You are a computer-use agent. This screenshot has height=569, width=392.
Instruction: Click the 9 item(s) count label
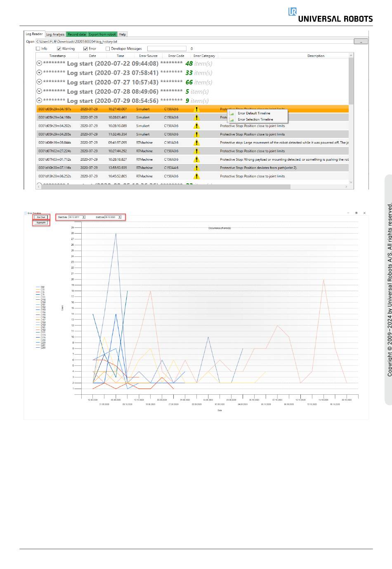197,101
